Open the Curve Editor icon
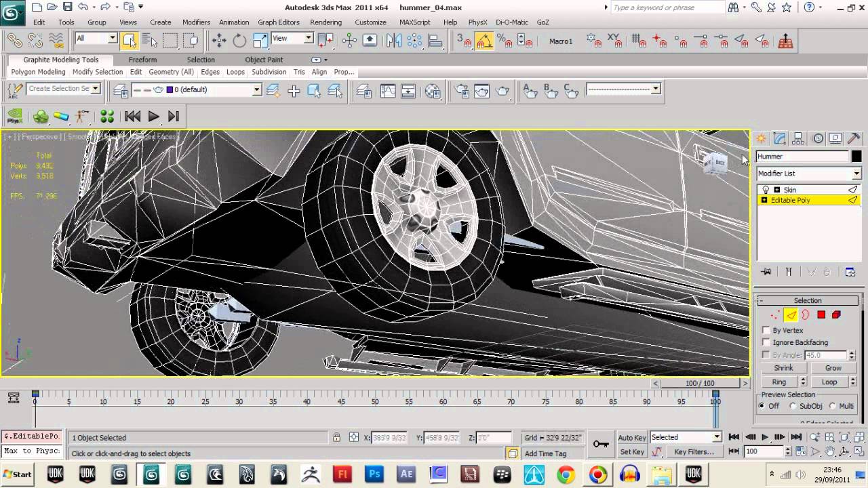The width and height of the screenshot is (868, 488). click(388, 91)
